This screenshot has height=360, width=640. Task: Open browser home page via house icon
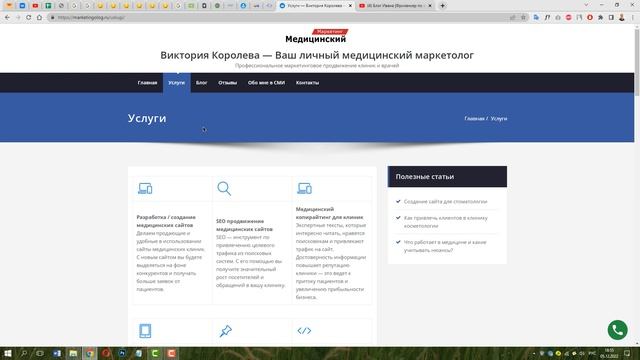39,18
